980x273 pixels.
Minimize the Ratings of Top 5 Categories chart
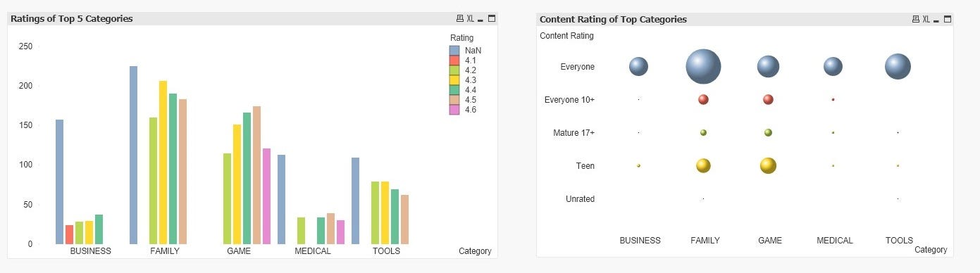pos(480,19)
